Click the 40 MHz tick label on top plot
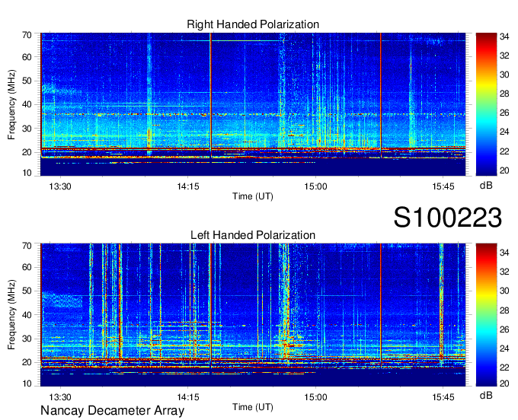 (x=27, y=104)
